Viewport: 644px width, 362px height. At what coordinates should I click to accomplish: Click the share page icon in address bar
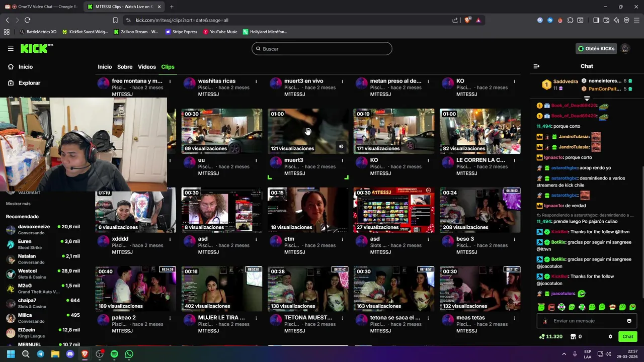[x=455, y=20]
